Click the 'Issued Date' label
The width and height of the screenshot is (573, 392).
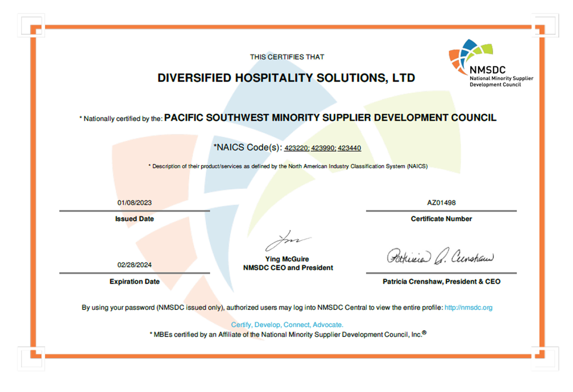pyautogui.click(x=134, y=219)
